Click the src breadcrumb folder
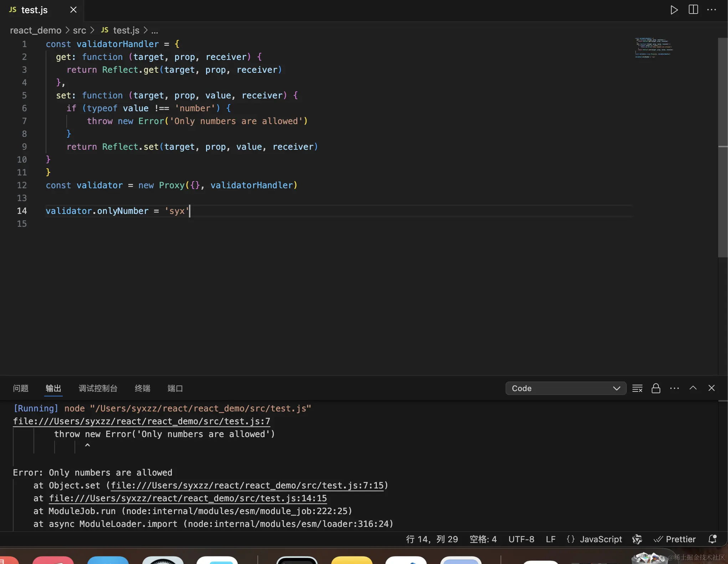 click(x=80, y=31)
